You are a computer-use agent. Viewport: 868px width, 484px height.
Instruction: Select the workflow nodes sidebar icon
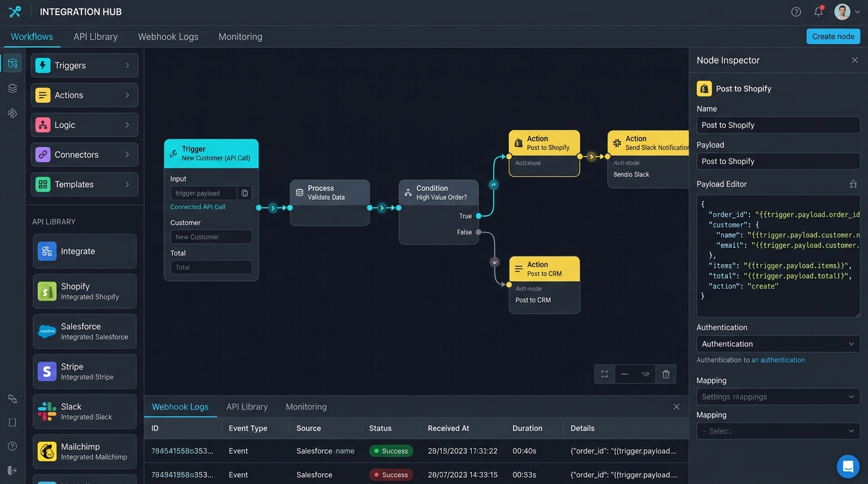[x=13, y=63]
